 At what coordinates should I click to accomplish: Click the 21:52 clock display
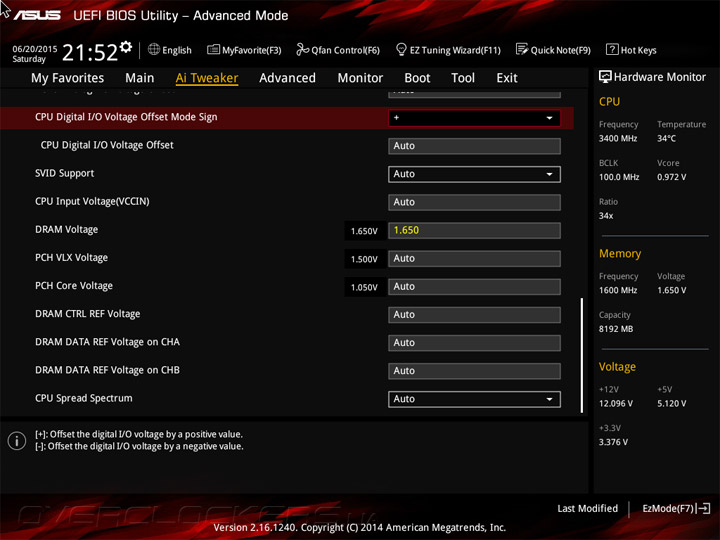pyautogui.click(x=90, y=52)
